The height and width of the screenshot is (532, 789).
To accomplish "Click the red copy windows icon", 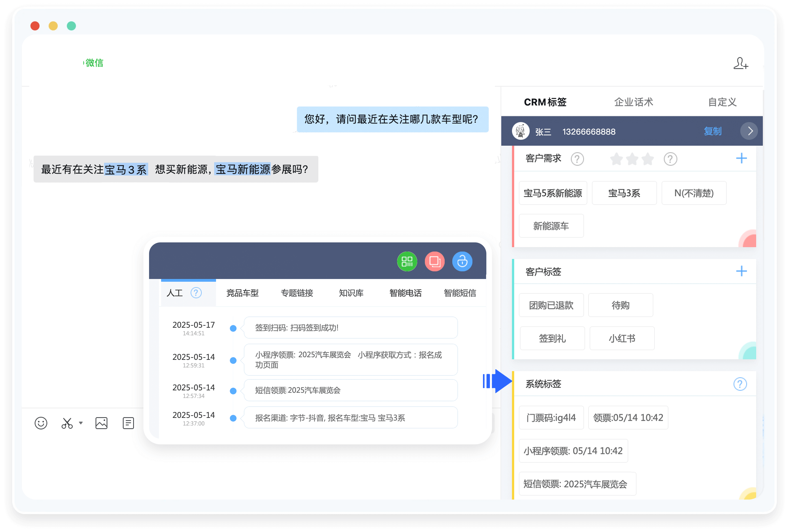I will [435, 261].
